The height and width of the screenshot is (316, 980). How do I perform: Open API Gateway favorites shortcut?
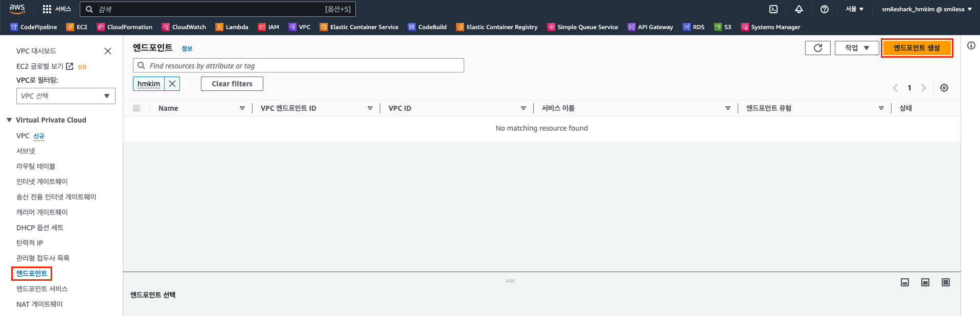(x=650, y=27)
